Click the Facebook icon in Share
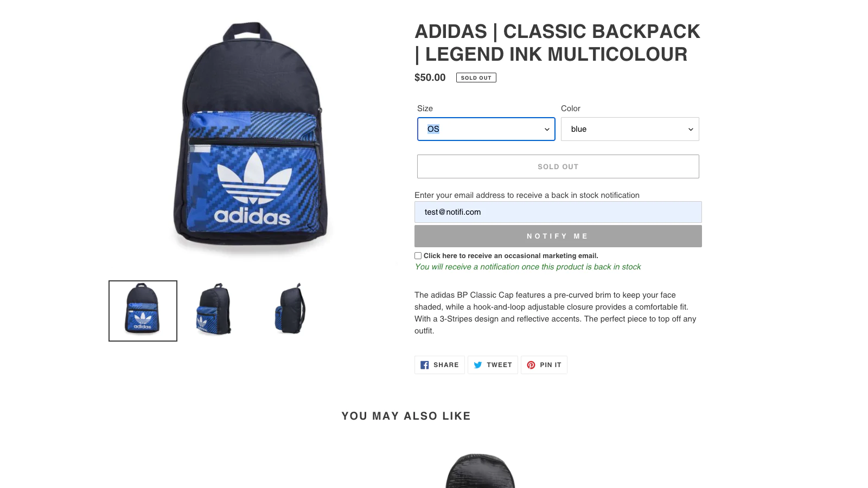The width and height of the screenshot is (868, 488). coord(425,365)
